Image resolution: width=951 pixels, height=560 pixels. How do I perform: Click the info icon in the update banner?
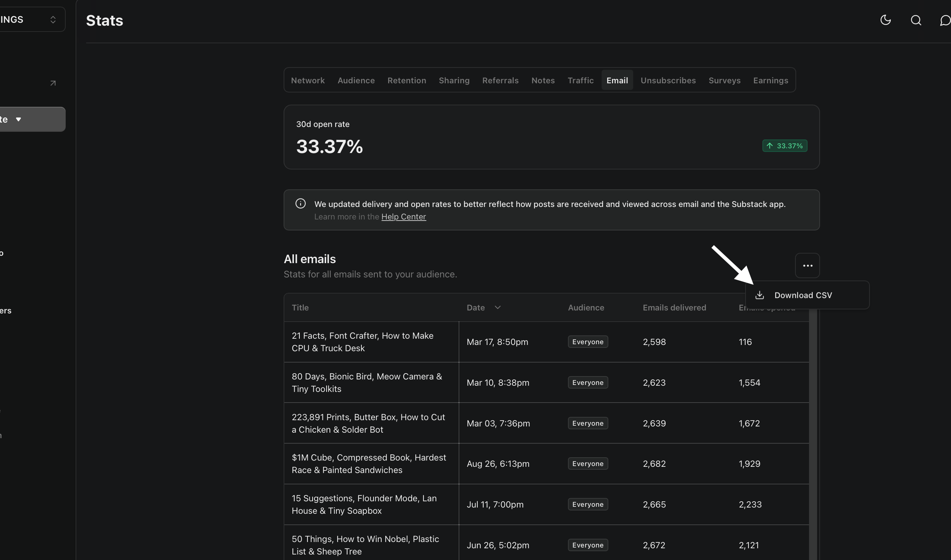click(x=300, y=203)
